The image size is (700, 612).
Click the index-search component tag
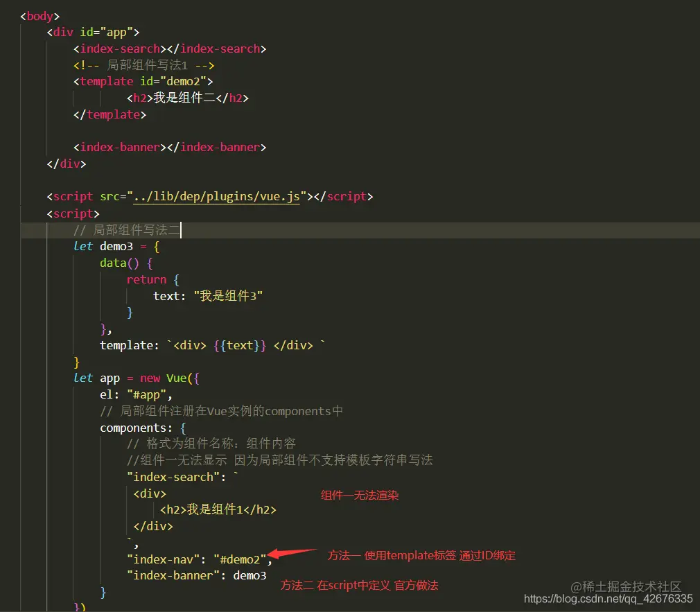pyautogui.click(x=119, y=49)
